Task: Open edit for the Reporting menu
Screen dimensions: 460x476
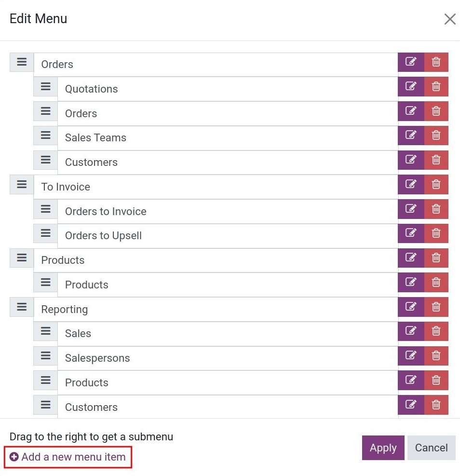Action: tap(411, 307)
